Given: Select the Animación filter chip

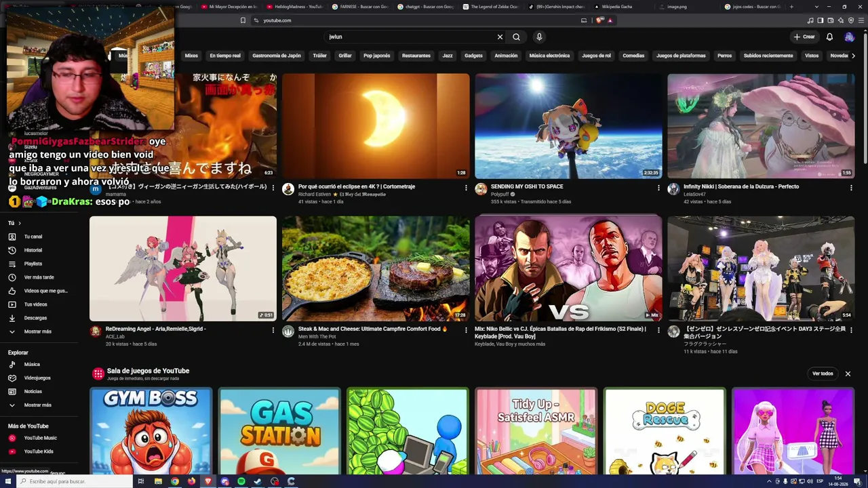Looking at the screenshot, I should (506, 56).
